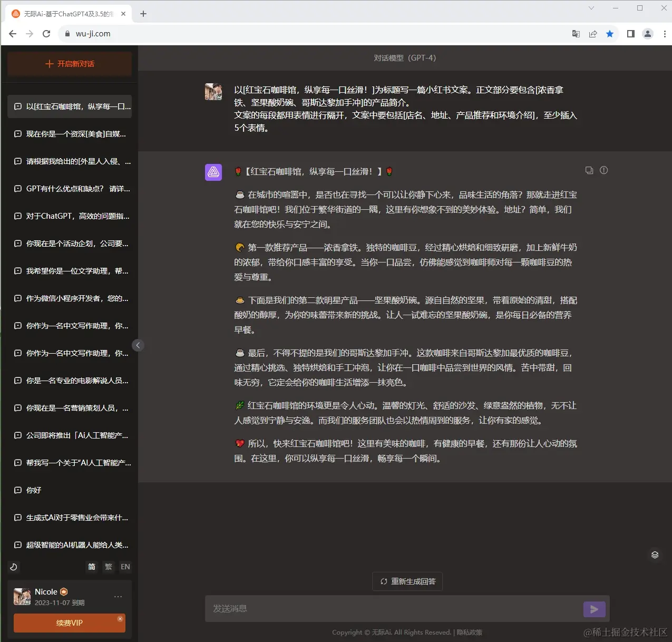Click the 开启新对话 button
This screenshot has height=642, width=672.
point(69,64)
